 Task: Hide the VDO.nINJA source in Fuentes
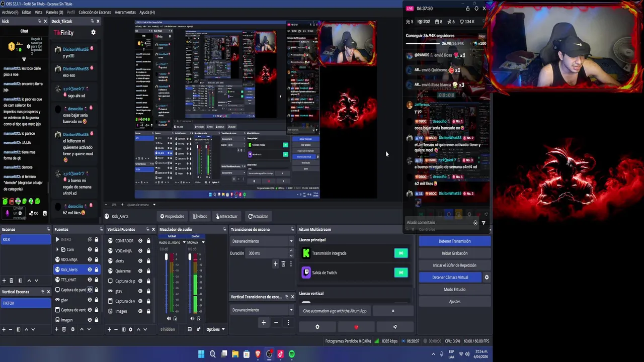(x=90, y=259)
